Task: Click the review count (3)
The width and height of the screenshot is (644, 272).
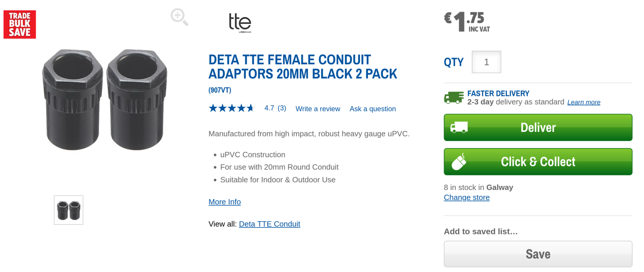Action: (x=282, y=108)
